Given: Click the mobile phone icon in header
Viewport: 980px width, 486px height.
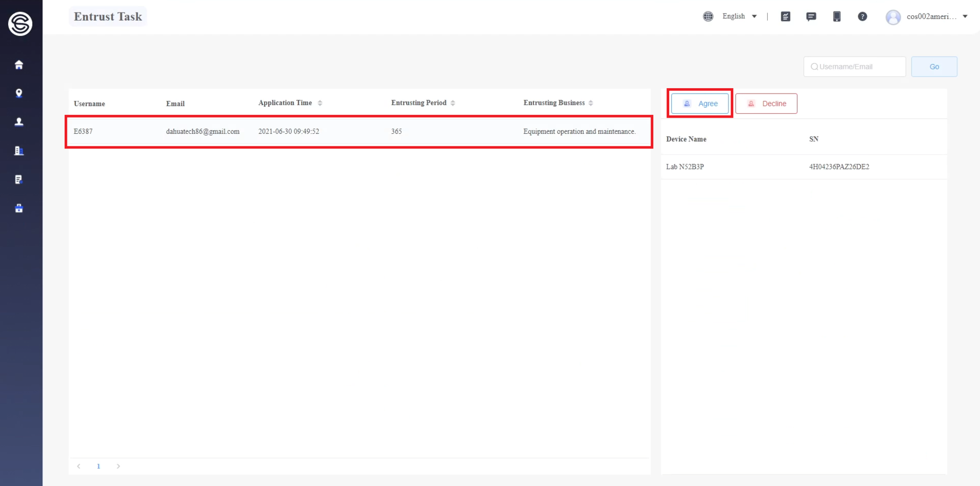Looking at the screenshot, I should [x=836, y=16].
